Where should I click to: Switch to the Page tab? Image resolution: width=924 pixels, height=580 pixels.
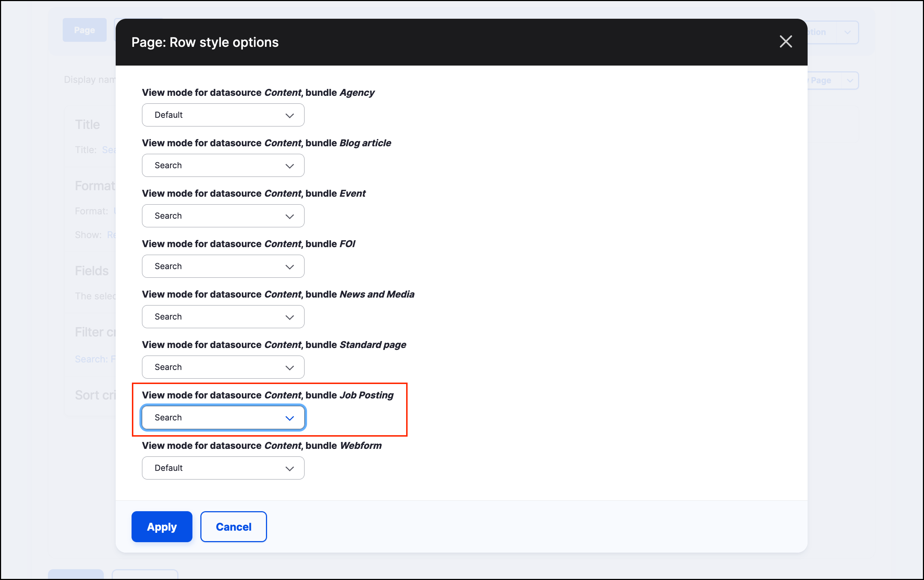pos(84,30)
